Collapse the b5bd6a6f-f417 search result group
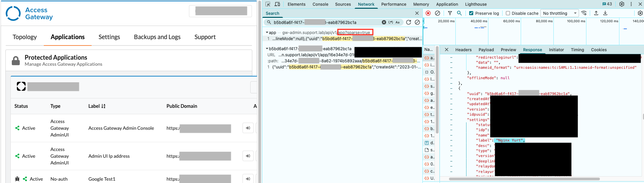 pyautogui.click(x=267, y=49)
